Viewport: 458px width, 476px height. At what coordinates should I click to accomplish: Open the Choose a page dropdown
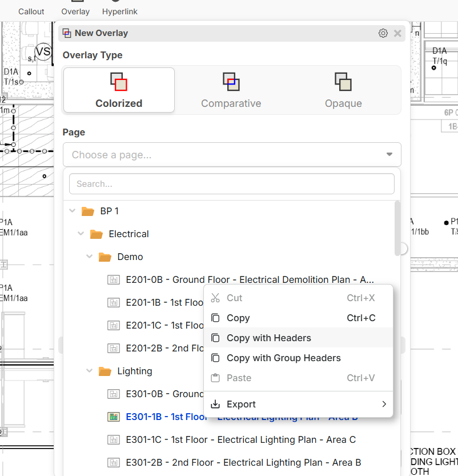[232, 155]
